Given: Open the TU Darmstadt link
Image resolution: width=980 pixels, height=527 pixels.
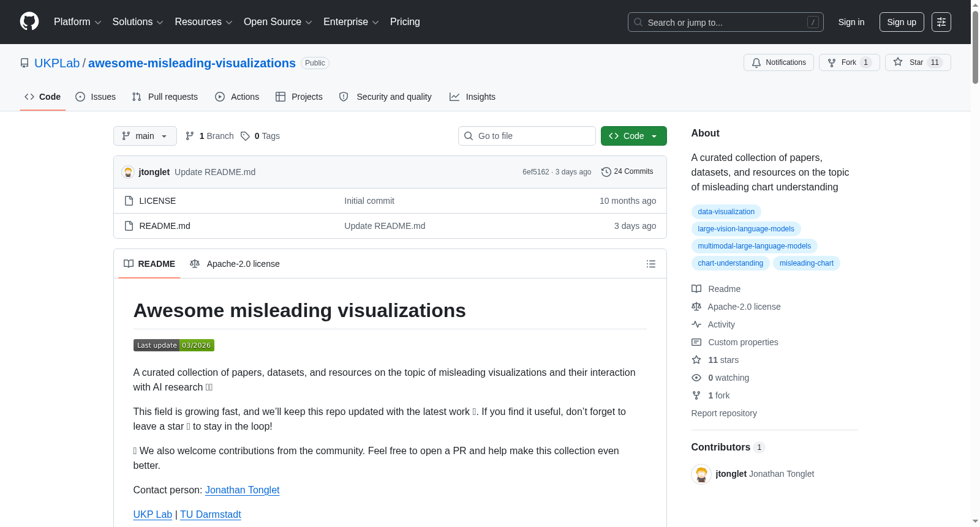Looking at the screenshot, I should pos(210,514).
